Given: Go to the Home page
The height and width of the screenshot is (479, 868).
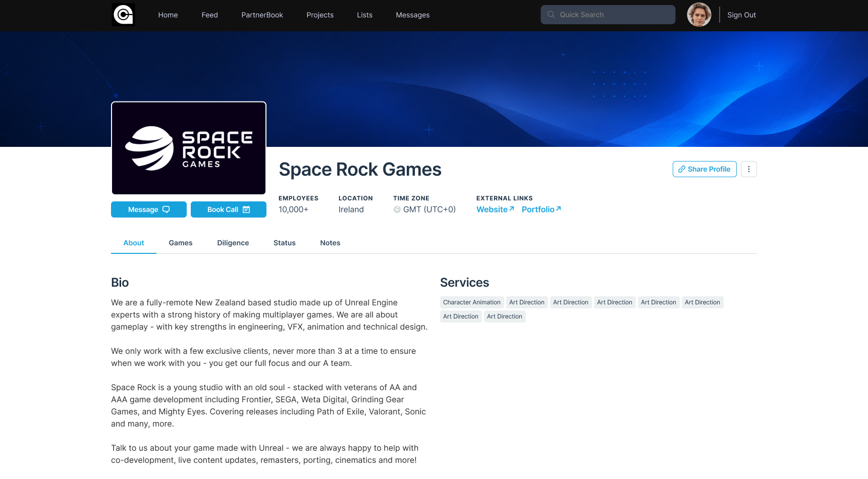Looking at the screenshot, I should tap(168, 15).
